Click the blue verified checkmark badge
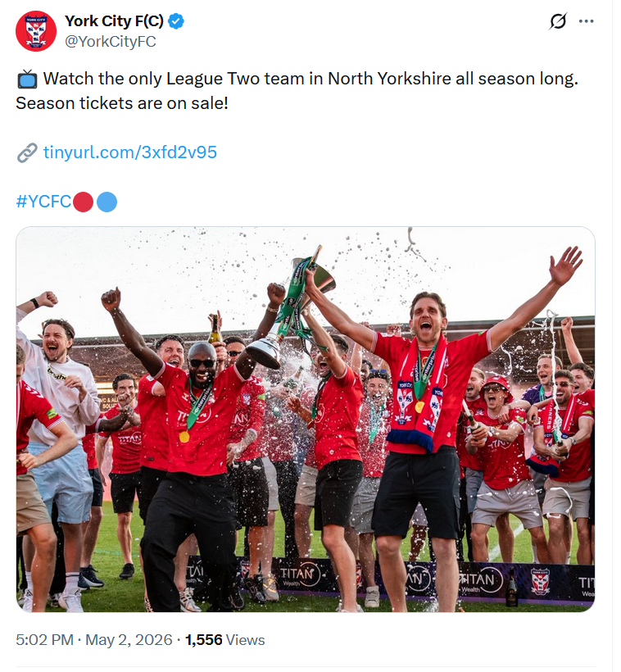This screenshot has height=672, width=621. coord(176,21)
